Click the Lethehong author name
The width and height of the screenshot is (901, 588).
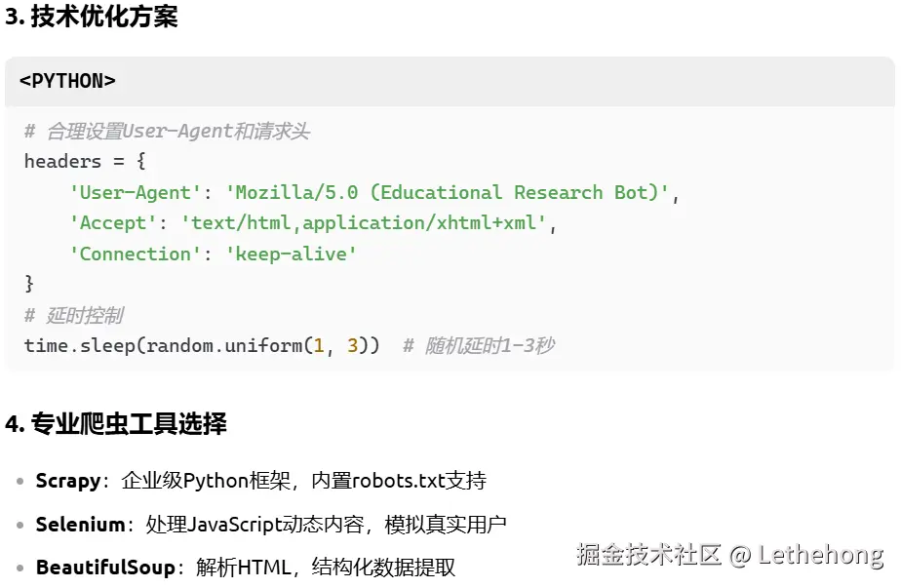click(x=821, y=555)
